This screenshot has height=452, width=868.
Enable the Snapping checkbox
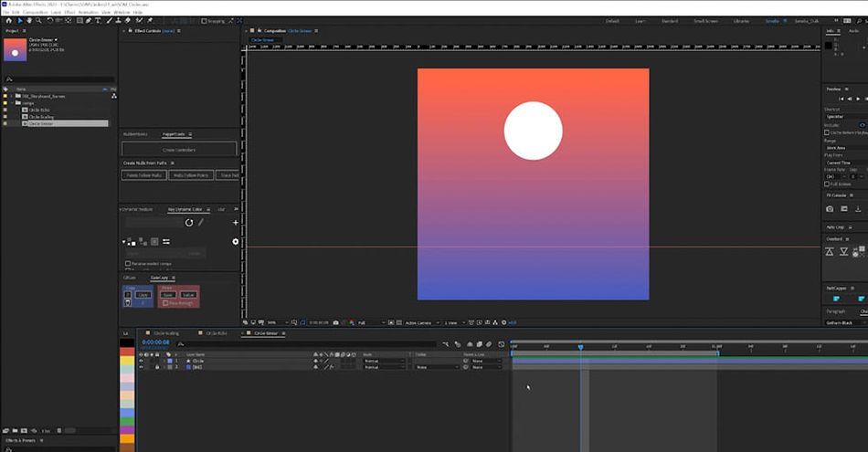pos(204,21)
